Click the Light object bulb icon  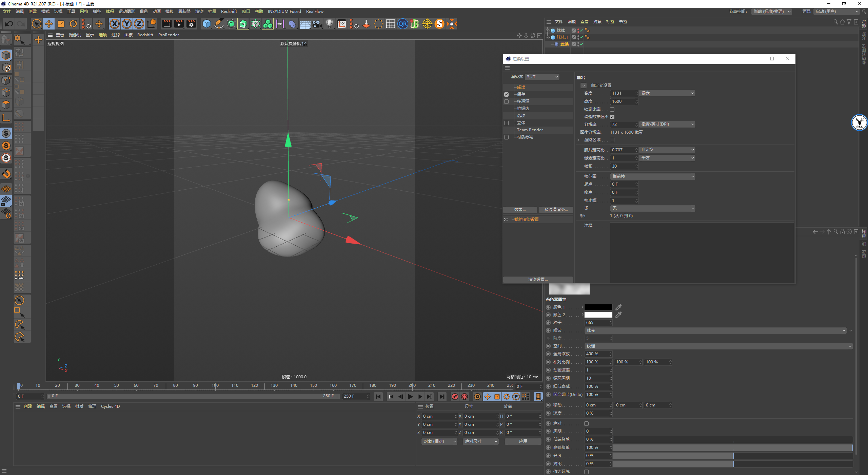point(329,24)
